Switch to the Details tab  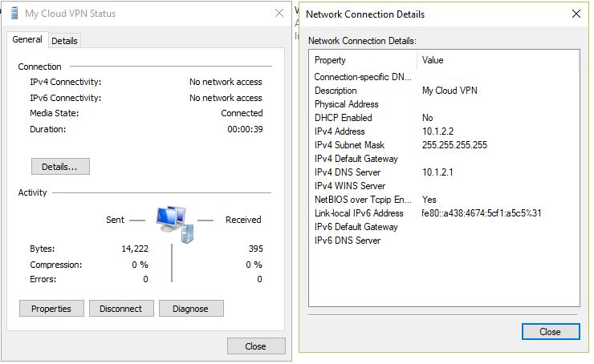pyautogui.click(x=64, y=41)
